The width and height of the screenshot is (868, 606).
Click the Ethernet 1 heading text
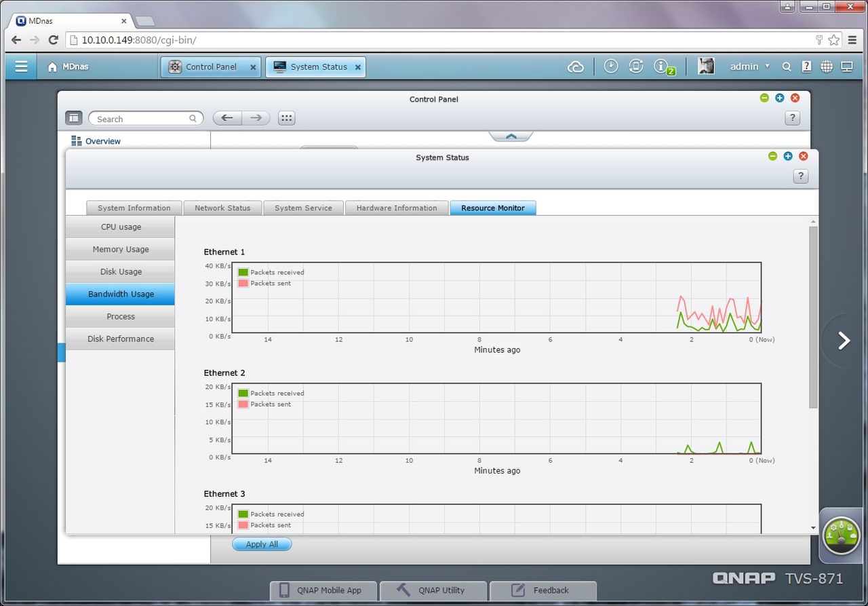pos(224,252)
